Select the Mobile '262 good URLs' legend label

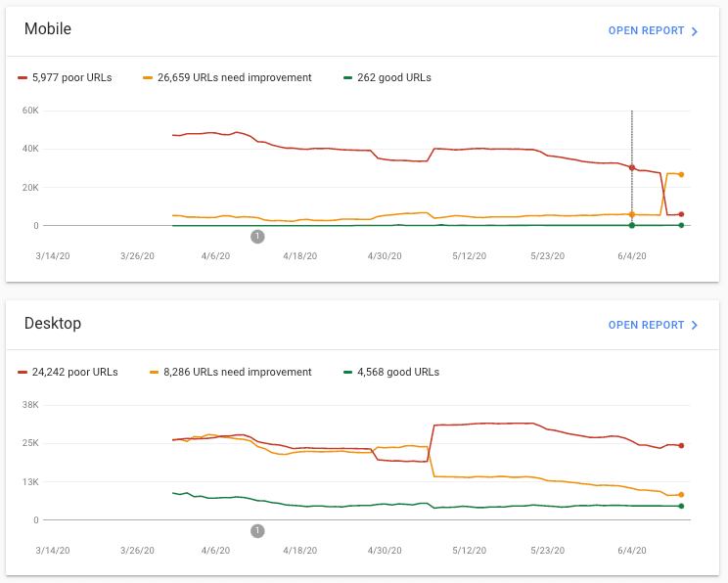(395, 77)
